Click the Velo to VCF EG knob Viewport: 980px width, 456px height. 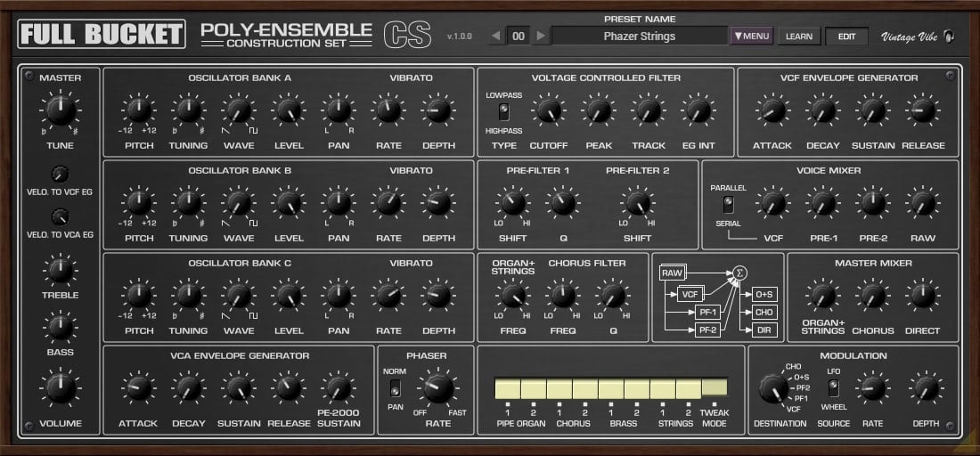[60, 174]
